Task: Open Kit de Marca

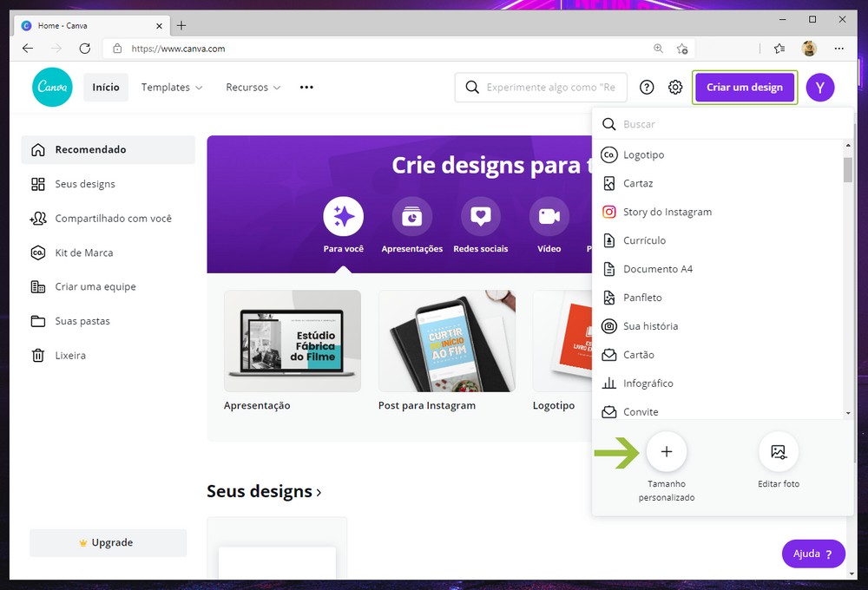Action: (108, 252)
